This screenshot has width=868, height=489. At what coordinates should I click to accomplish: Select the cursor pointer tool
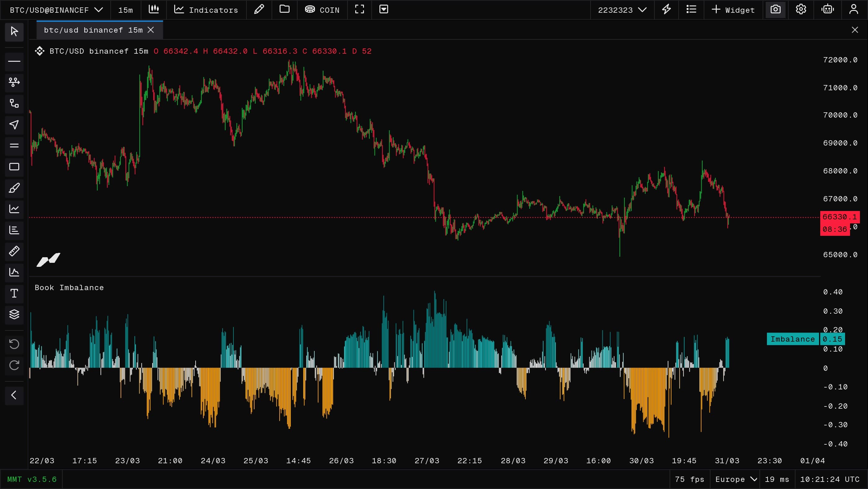14,32
